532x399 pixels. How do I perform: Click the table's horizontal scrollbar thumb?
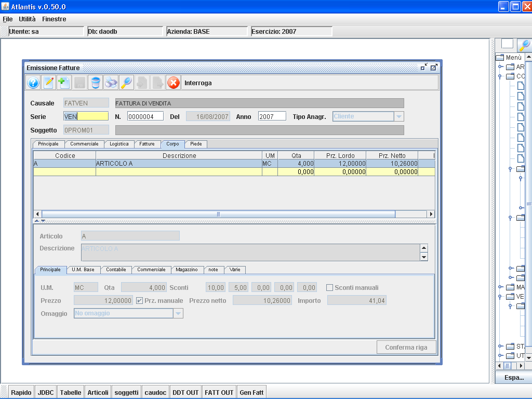(x=219, y=214)
